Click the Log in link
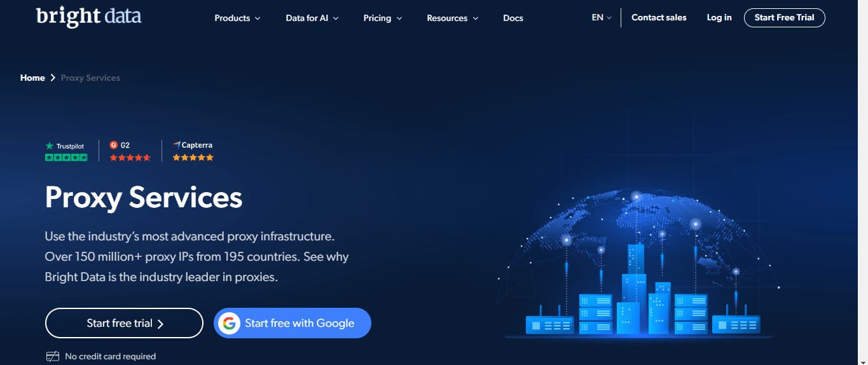This screenshot has width=868, height=365. click(x=719, y=18)
